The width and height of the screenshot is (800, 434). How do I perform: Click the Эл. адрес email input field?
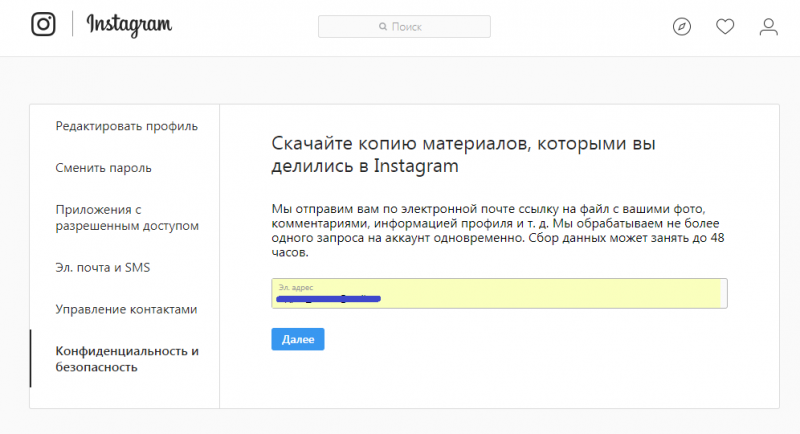pyautogui.click(x=499, y=293)
